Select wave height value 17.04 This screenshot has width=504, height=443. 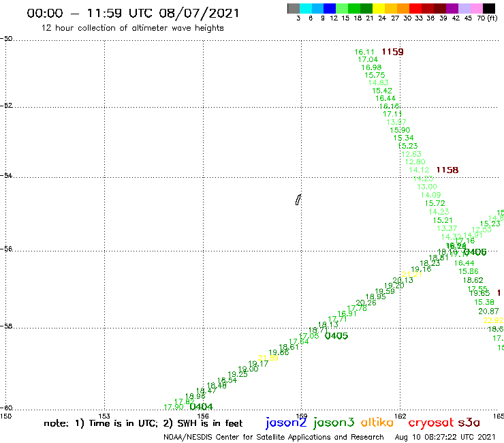coord(368,59)
